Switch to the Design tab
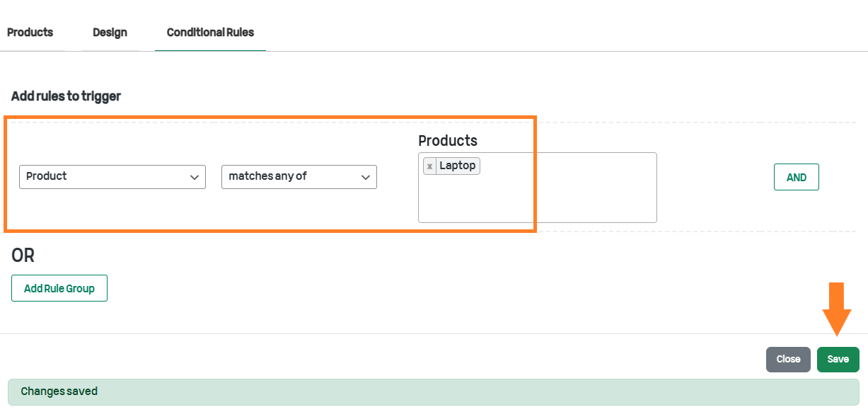The width and height of the screenshot is (868, 412). pyautogui.click(x=110, y=33)
